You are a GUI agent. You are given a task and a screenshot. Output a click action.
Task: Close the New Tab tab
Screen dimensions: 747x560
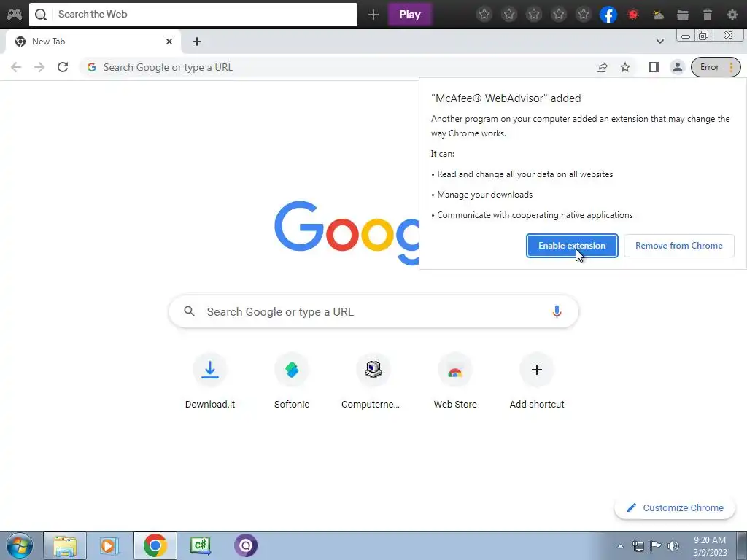[169, 42]
